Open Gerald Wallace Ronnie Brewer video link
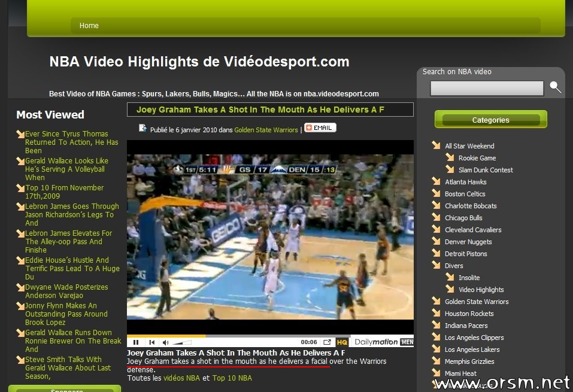 pyautogui.click(x=73, y=341)
